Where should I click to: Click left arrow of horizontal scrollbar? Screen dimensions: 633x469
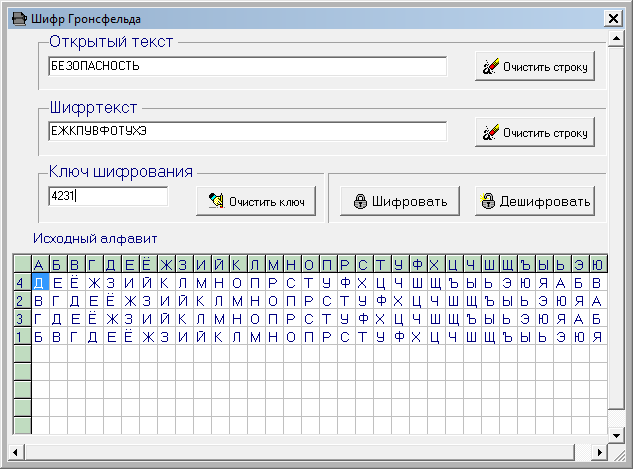[15, 452]
